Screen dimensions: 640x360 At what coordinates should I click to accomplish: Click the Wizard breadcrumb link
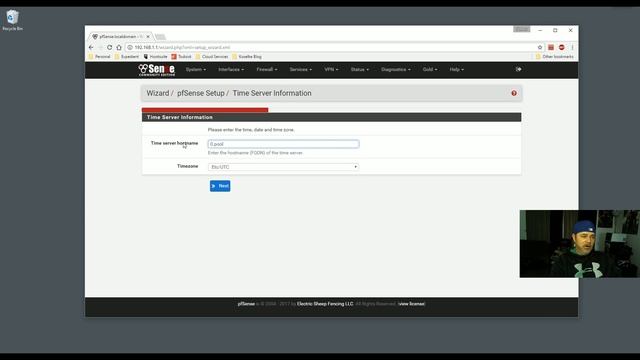point(158,93)
